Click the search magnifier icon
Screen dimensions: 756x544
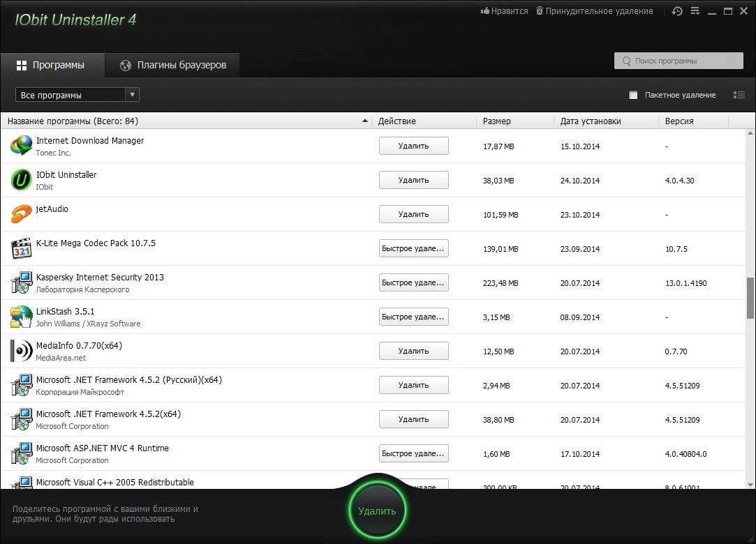626,61
